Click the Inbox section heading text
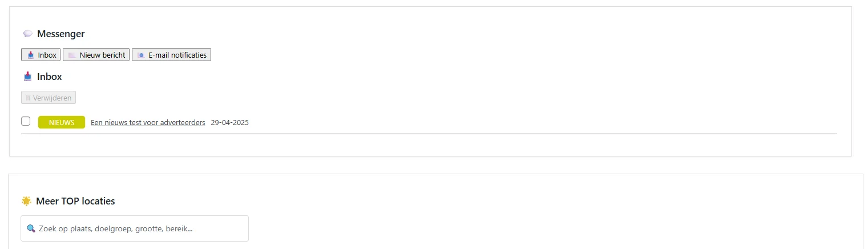This screenshot has height=249, width=868. (x=50, y=77)
